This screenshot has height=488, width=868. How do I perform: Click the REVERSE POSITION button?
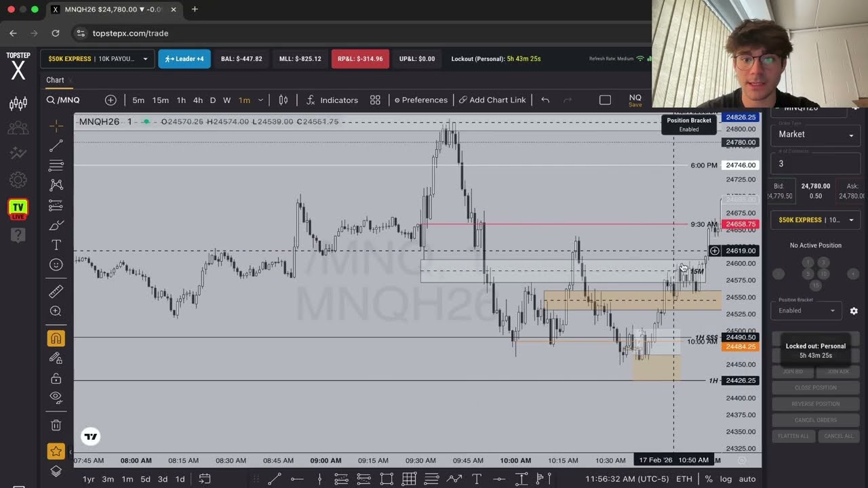816,404
